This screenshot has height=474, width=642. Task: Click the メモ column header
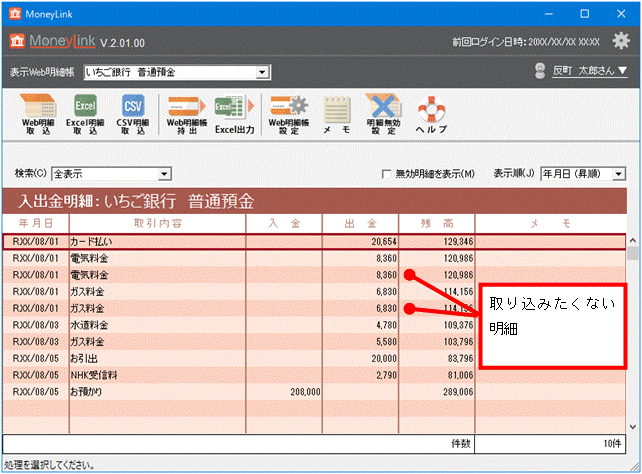pos(551,223)
